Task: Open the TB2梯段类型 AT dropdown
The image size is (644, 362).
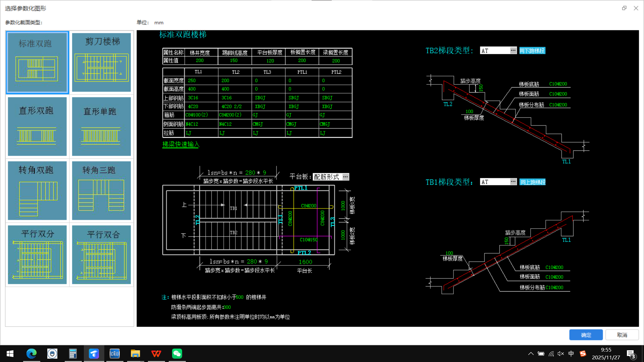Action: click(x=513, y=51)
